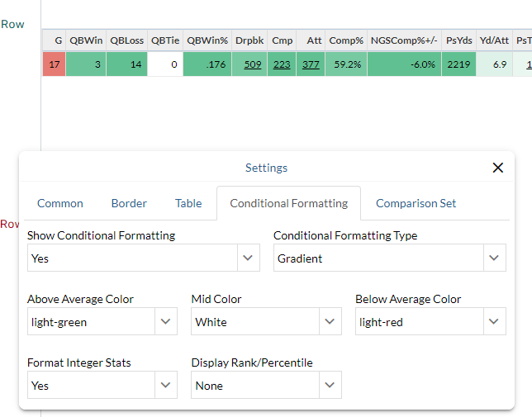
Task: Click the Conditional Formatting tab
Action: 288,203
